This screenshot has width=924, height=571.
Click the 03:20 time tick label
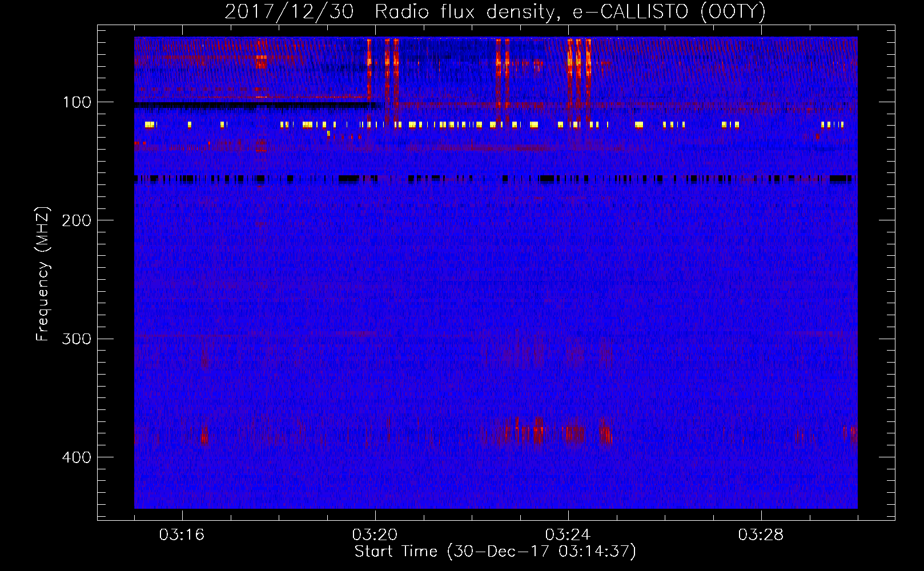click(x=375, y=535)
